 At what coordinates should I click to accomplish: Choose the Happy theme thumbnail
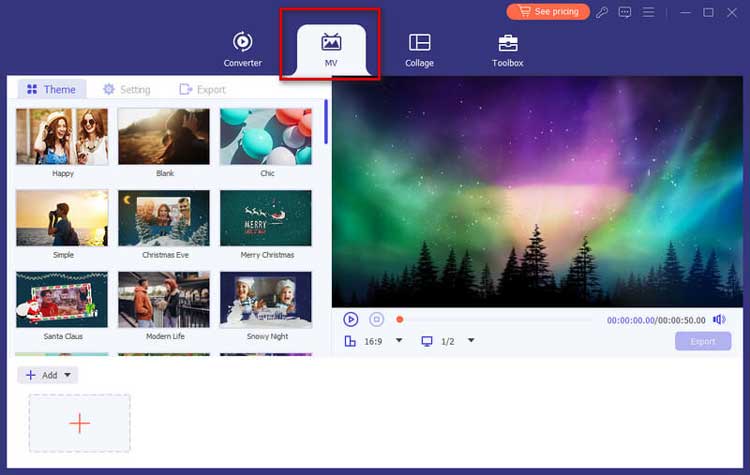62,136
